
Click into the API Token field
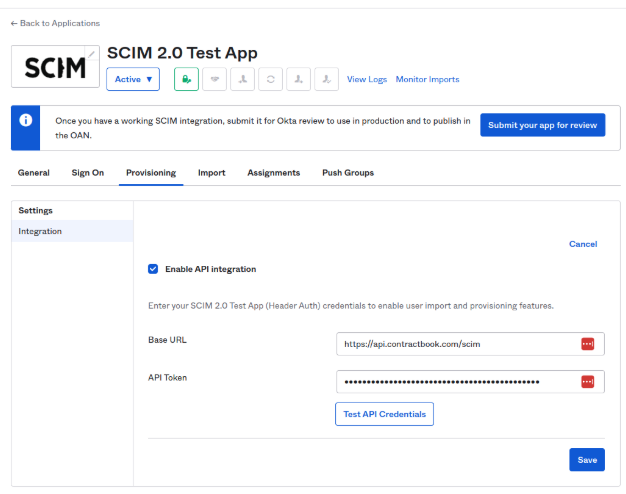[x=470, y=382]
